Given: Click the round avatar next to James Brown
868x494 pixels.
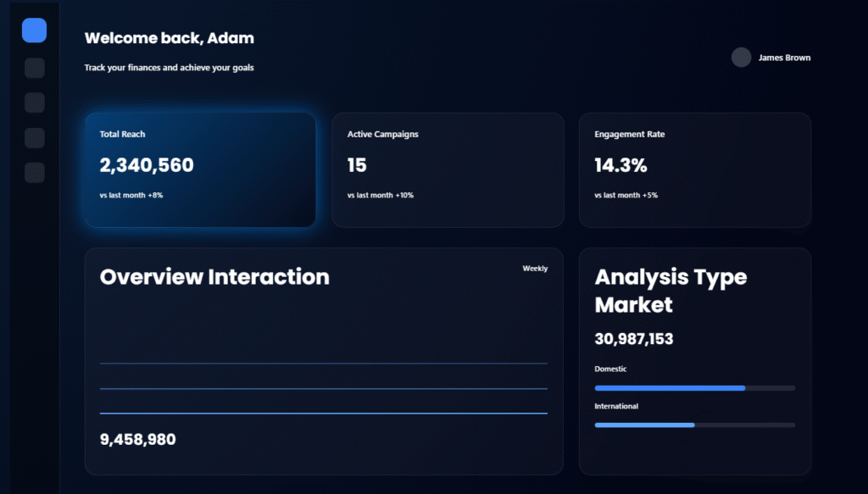Looking at the screenshot, I should coord(741,58).
